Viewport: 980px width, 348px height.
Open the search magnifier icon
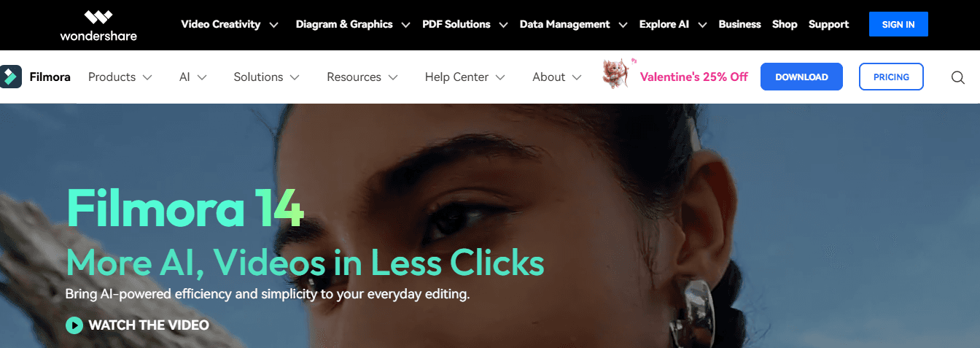[x=958, y=77]
